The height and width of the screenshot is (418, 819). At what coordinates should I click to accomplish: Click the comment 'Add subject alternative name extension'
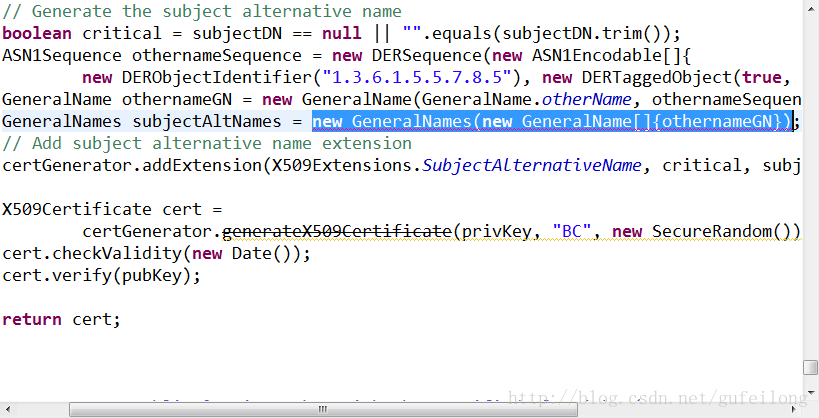[207, 143]
